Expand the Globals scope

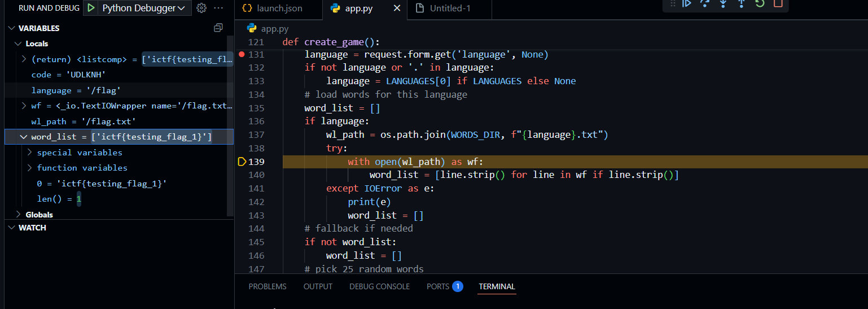click(x=18, y=215)
